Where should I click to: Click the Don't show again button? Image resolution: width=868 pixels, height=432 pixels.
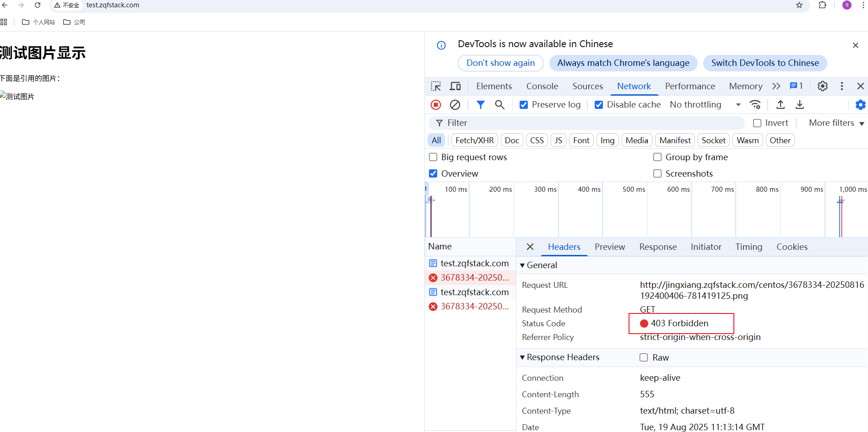coord(500,63)
